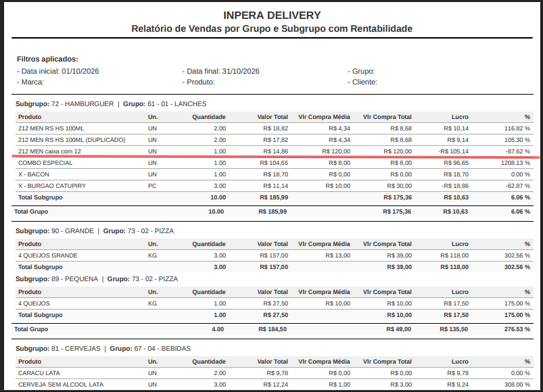
Task: Select the "Filtros aplicados:" heading
Action: (47, 59)
